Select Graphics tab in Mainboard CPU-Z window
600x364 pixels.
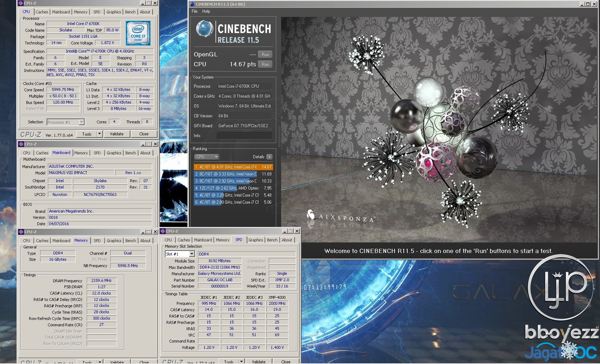click(x=114, y=153)
